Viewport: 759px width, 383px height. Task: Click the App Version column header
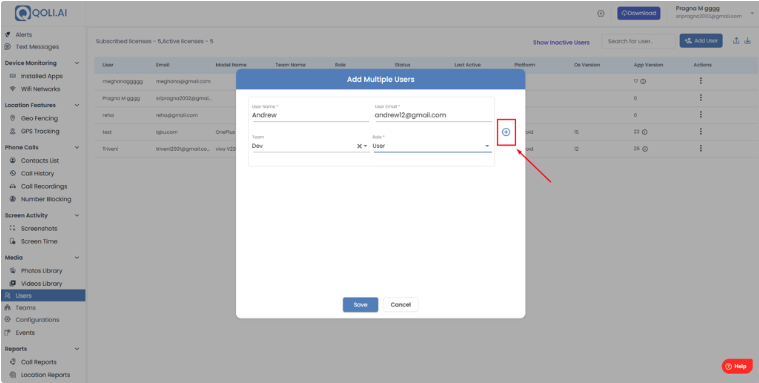pos(648,65)
